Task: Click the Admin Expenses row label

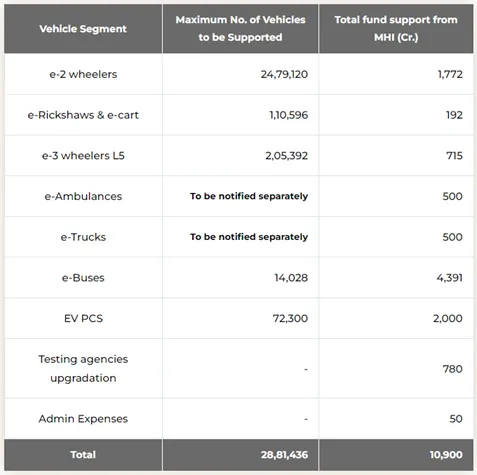Action: pyautogui.click(x=83, y=419)
